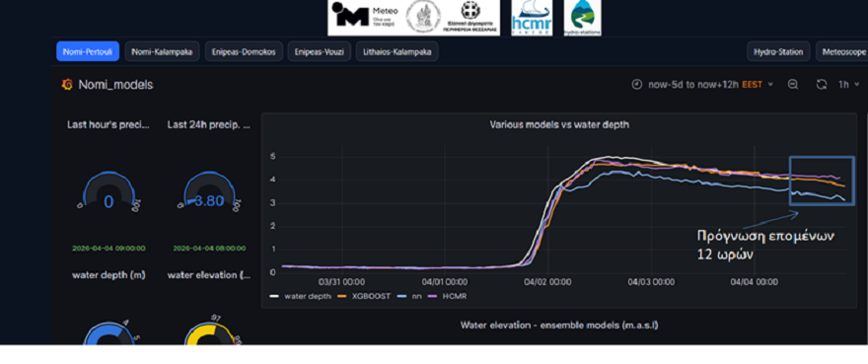Click the 04/04 00:00 x-axis label
The height and width of the screenshot is (364, 868).
754,282
